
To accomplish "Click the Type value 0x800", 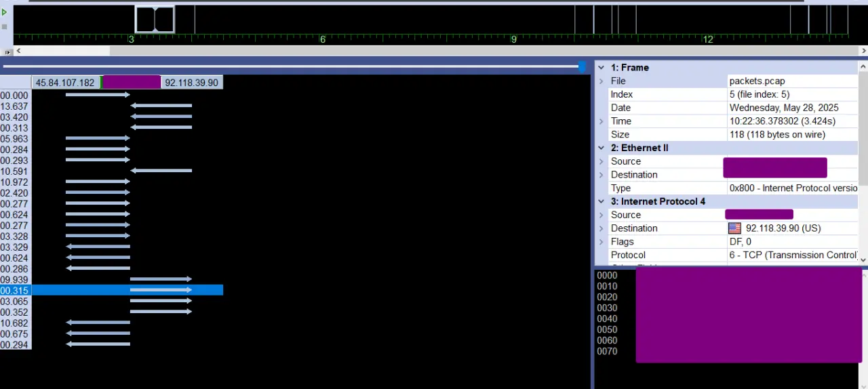I will pos(793,188).
